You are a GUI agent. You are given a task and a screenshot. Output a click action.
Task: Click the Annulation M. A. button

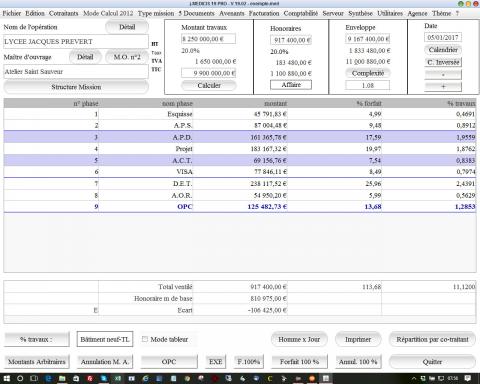click(105, 362)
